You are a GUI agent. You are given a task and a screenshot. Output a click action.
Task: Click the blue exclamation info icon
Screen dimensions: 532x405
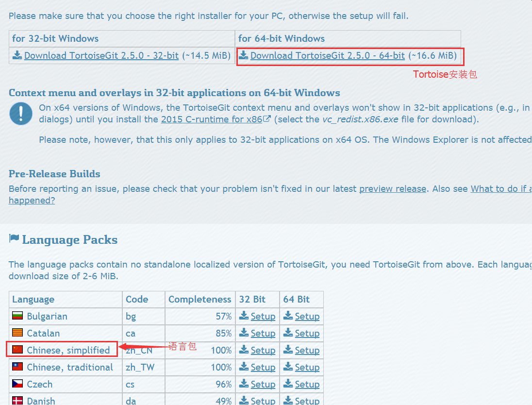coord(21,114)
